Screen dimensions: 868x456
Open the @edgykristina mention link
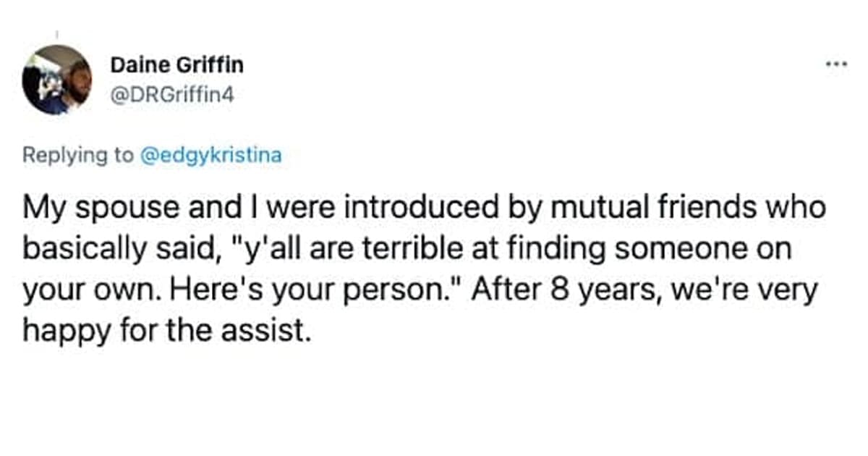pos(209,155)
